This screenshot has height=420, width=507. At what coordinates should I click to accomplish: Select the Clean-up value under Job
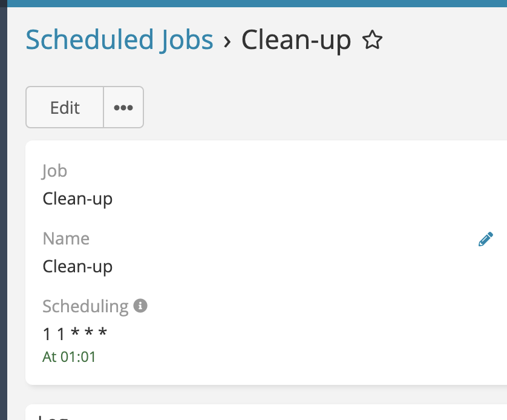(77, 199)
